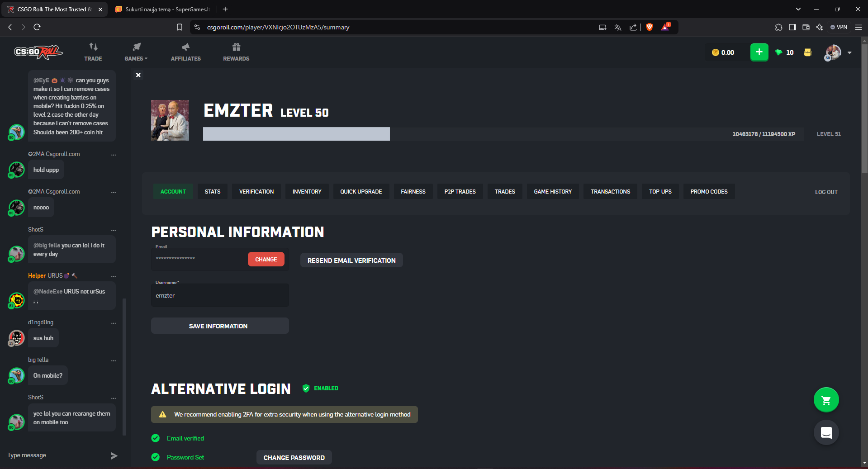The height and width of the screenshot is (469, 868).
Task: Reload the page
Action: pos(37,27)
